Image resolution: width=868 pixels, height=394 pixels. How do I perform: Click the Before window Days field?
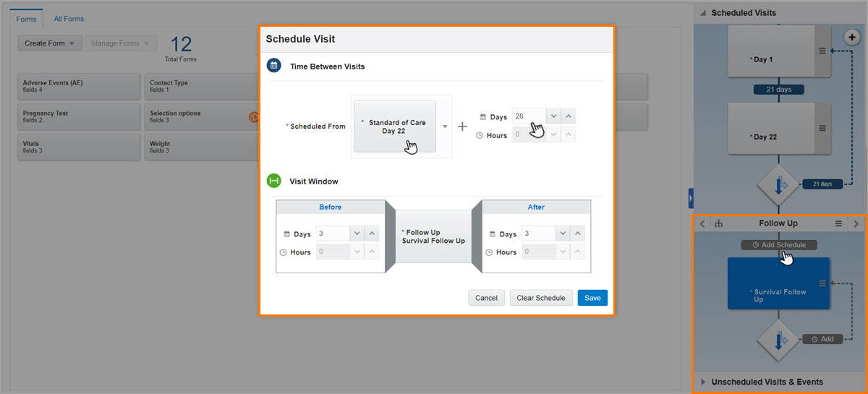tap(333, 234)
